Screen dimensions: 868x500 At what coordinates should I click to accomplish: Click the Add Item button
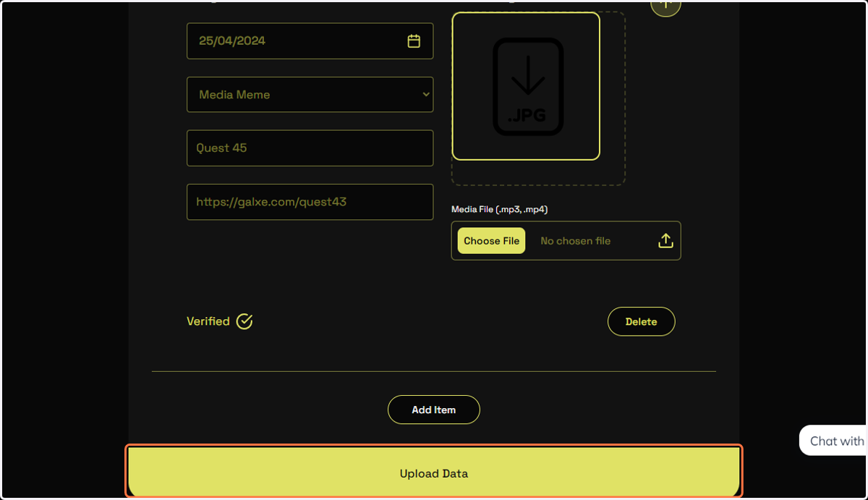pos(434,410)
